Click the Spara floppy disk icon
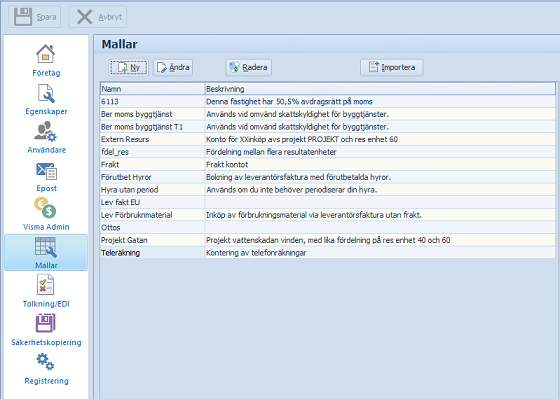 [x=23, y=17]
